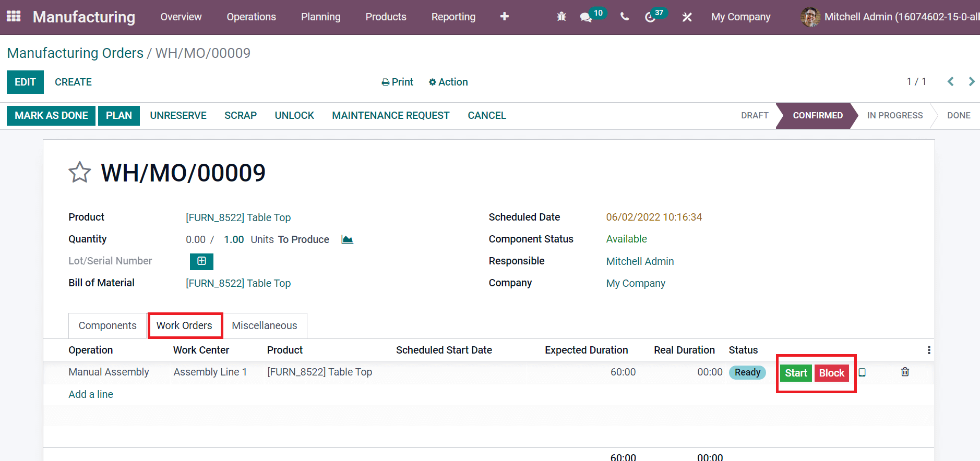
Task: Go to previous record arrow
Action: click(x=950, y=81)
